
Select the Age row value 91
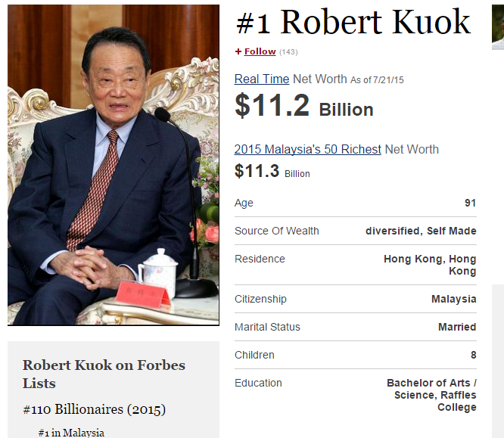[x=470, y=203]
